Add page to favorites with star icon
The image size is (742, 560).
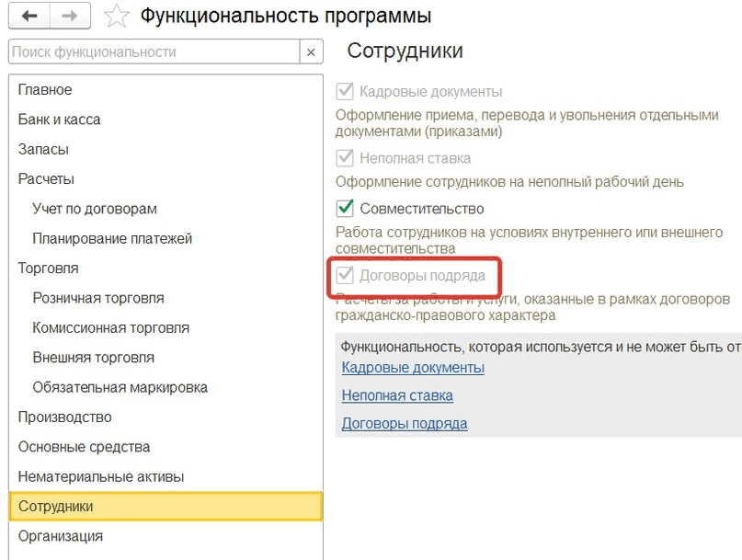[117, 17]
